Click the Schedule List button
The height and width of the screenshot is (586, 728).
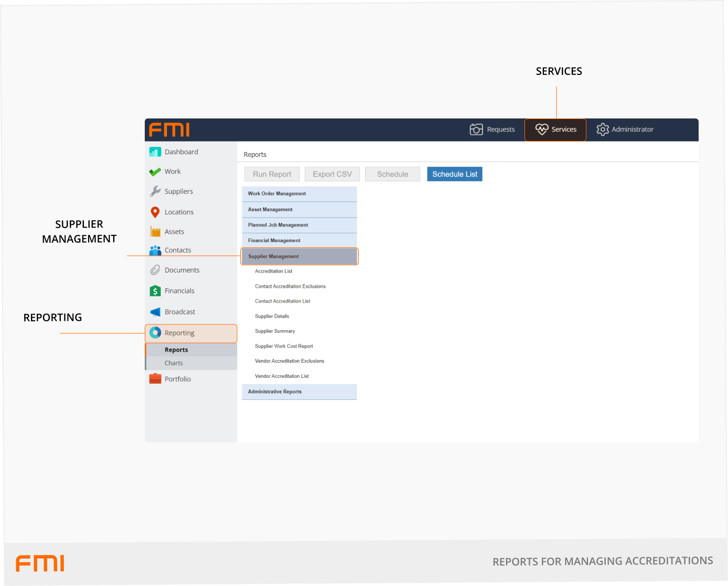(x=455, y=175)
